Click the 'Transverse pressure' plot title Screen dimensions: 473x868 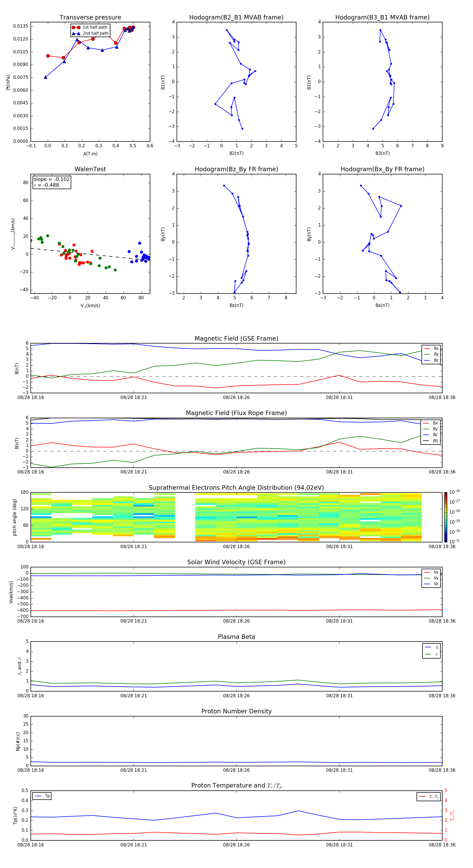[x=90, y=18]
